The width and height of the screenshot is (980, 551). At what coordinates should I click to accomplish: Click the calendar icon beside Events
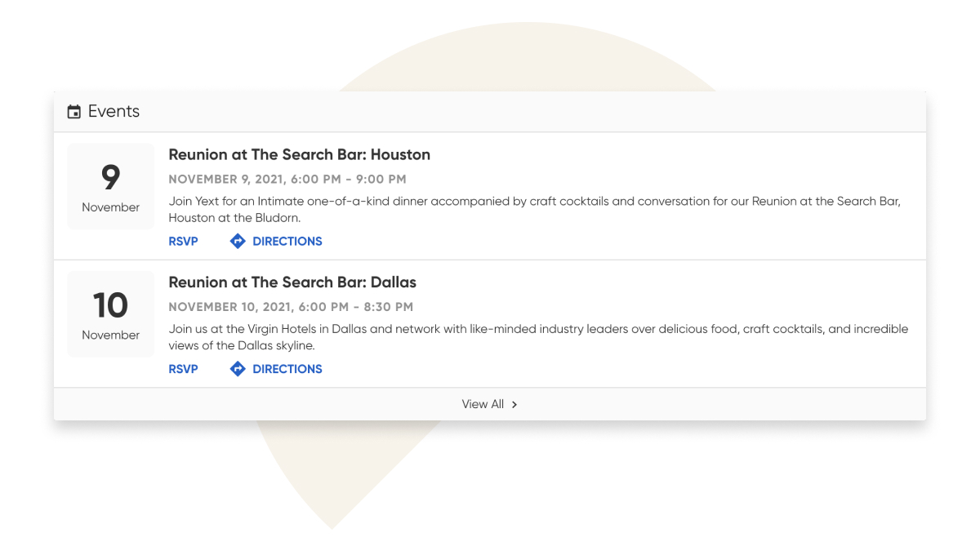[x=74, y=112]
